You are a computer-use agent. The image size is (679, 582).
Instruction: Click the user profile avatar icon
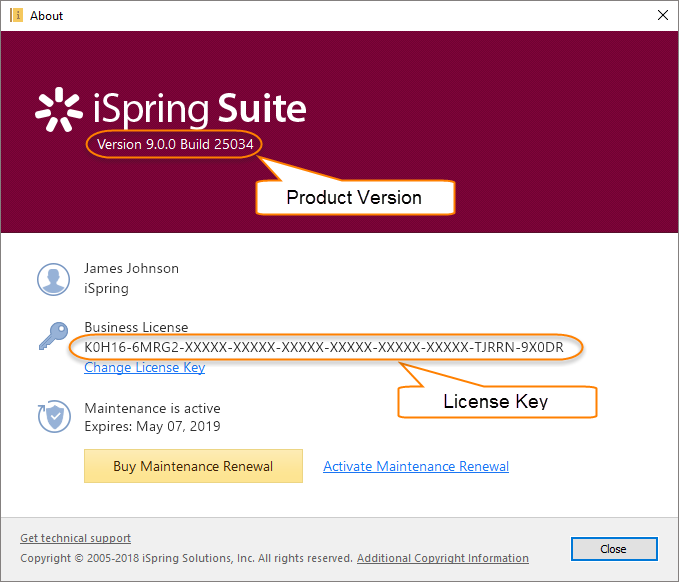pos(53,279)
